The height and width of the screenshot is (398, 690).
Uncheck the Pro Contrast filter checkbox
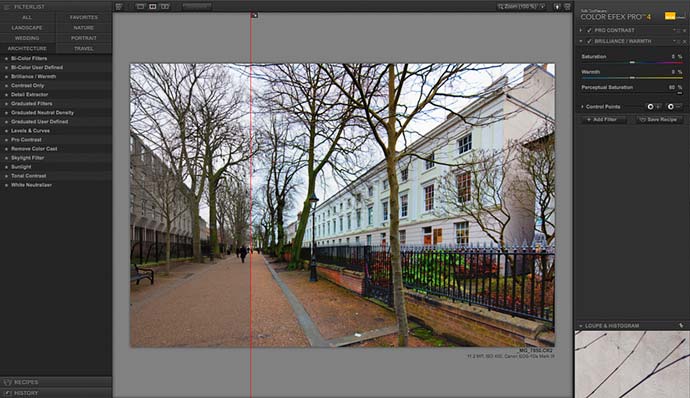click(x=589, y=30)
